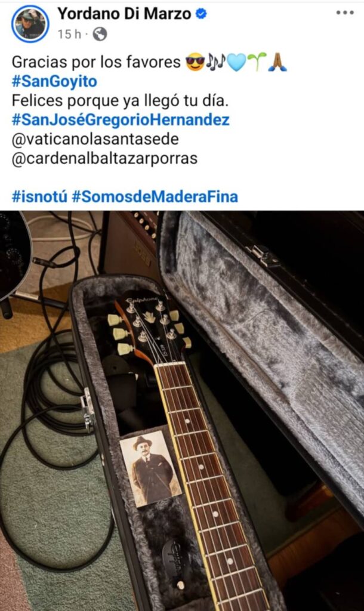Open the #SomosdeMaderaFina hashtag

tap(155, 196)
